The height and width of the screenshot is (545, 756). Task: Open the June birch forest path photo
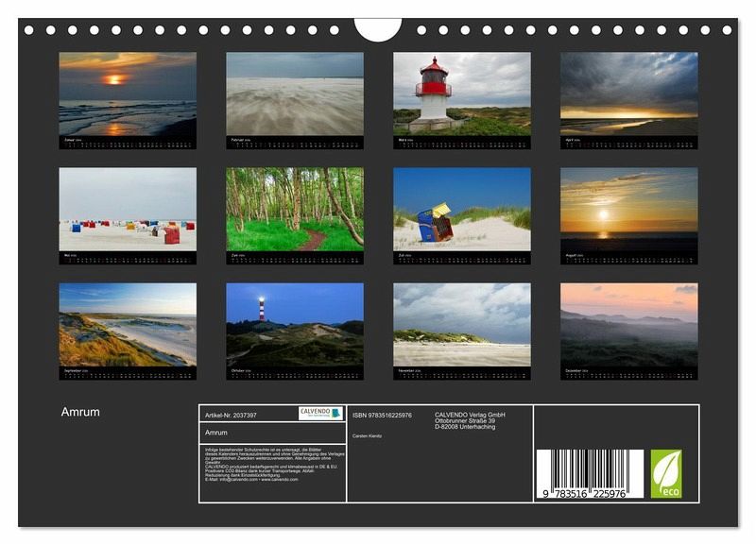tap(295, 209)
